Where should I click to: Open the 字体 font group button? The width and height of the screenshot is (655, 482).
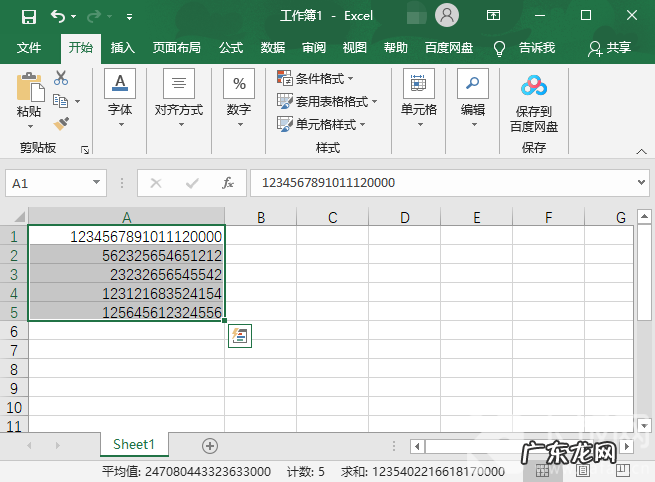pyautogui.click(x=120, y=98)
